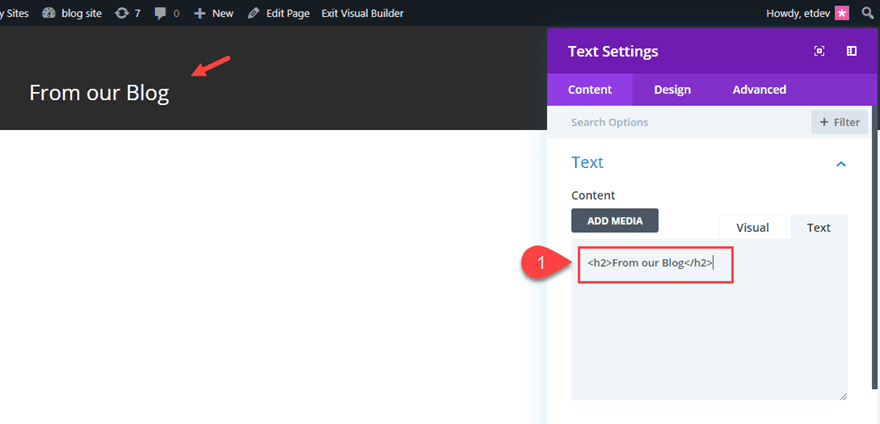
Task: Click the textarea resize handle
Action: 843,396
